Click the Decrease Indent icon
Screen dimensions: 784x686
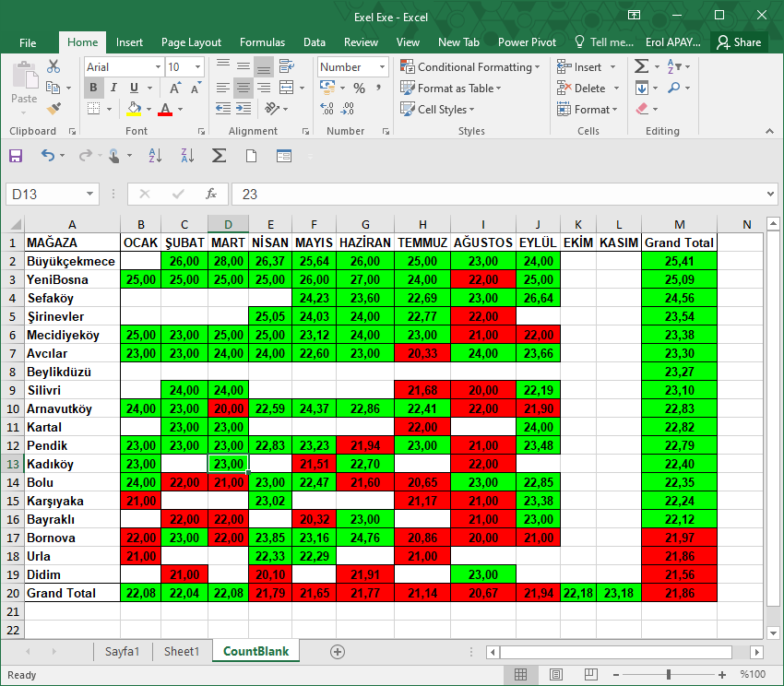(x=223, y=109)
